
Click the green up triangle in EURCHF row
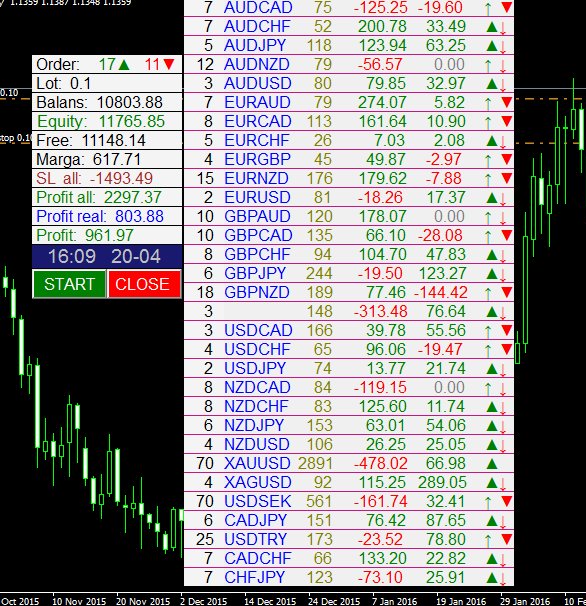tap(492, 141)
